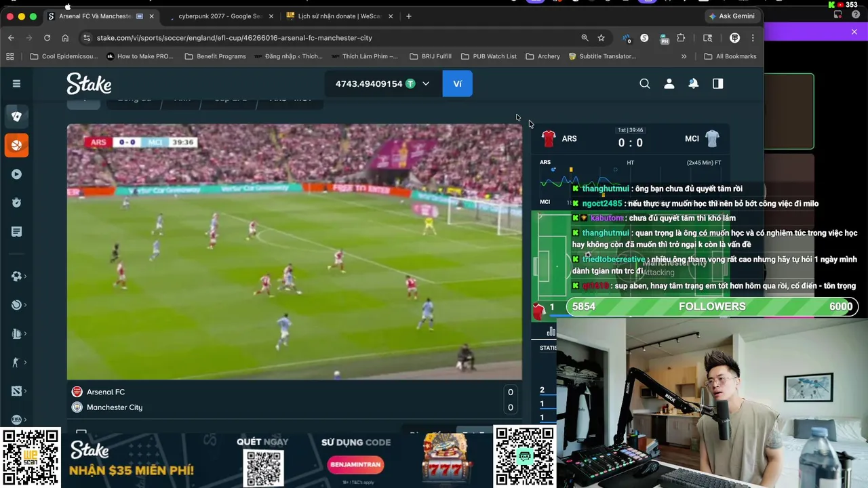Go back with the browser back arrow

(x=11, y=38)
